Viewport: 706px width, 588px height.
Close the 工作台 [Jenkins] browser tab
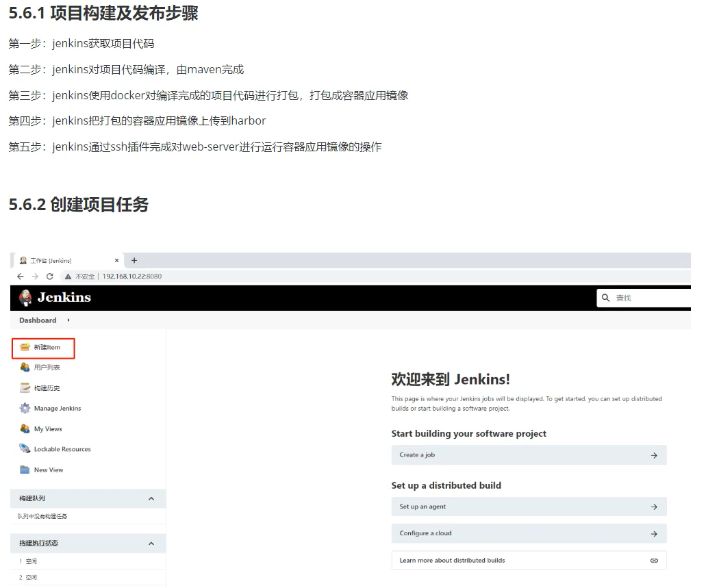pos(116,260)
